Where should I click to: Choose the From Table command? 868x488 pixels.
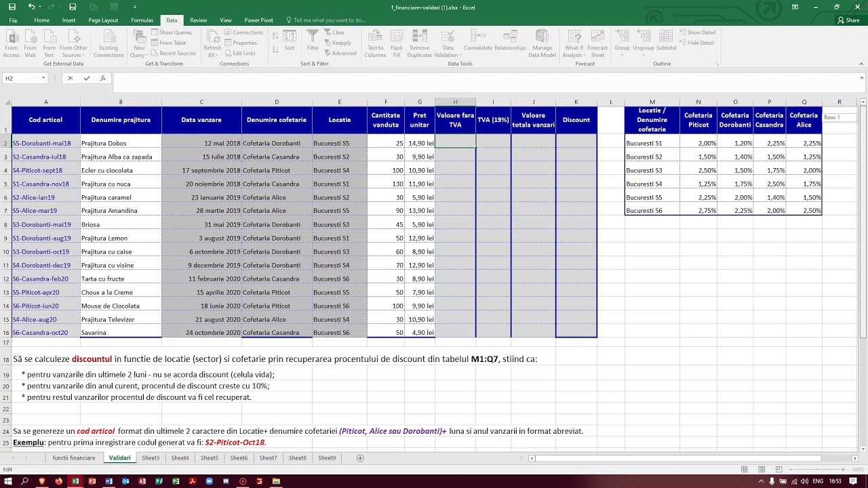tap(169, 43)
